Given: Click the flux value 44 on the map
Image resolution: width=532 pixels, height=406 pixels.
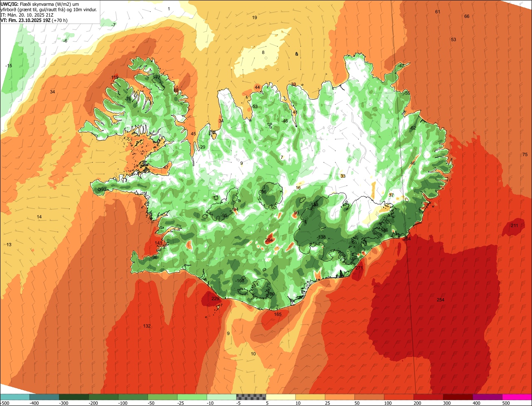Looking at the screenshot, I should tap(257, 87).
